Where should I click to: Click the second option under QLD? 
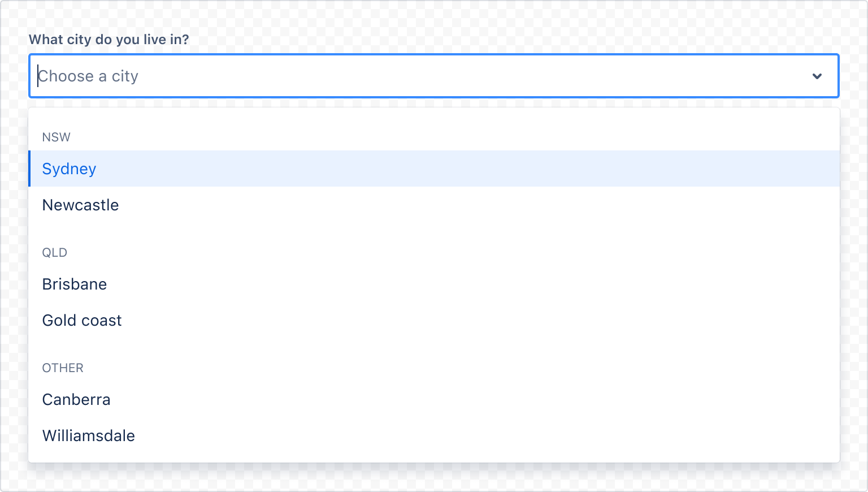81,320
